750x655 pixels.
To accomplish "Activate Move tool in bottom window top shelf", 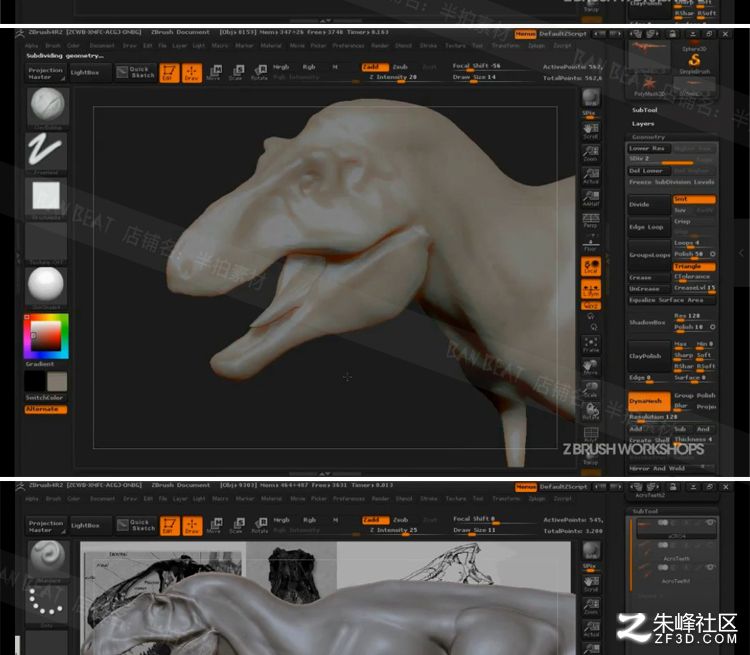I will pyautogui.click(x=215, y=526).
